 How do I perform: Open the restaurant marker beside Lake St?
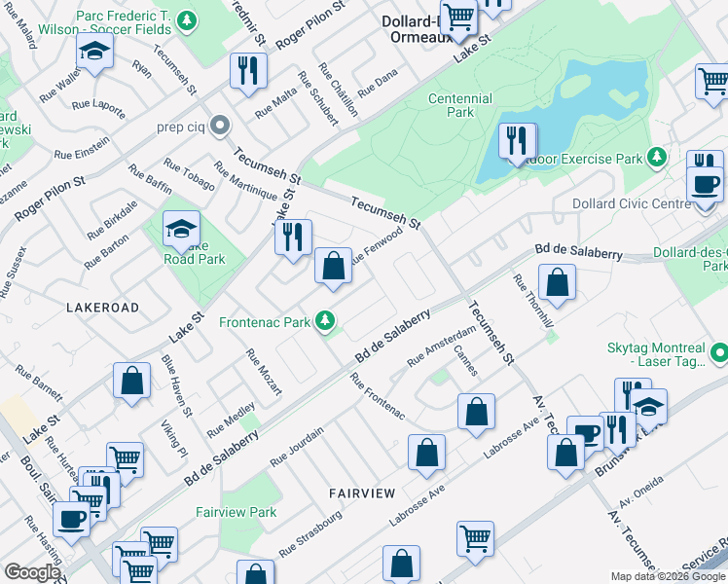coord(293,241)
